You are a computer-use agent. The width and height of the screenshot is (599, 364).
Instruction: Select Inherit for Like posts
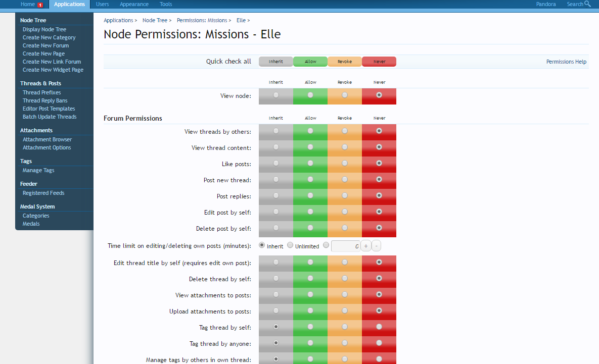point(275,164)
